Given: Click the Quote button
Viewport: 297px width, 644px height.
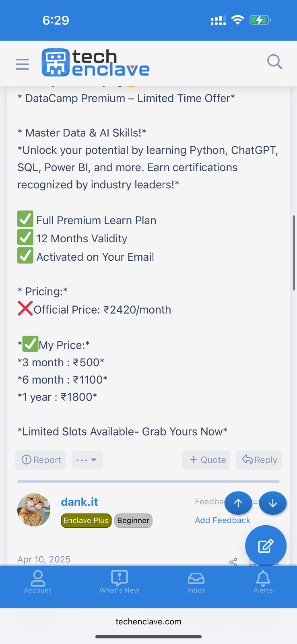Looking at the screenshot, I should point(206,460).
